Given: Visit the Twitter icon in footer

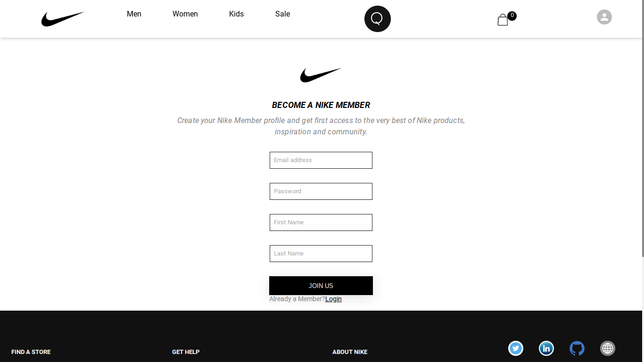Looking at the screenshot, I should coord(516,348).
